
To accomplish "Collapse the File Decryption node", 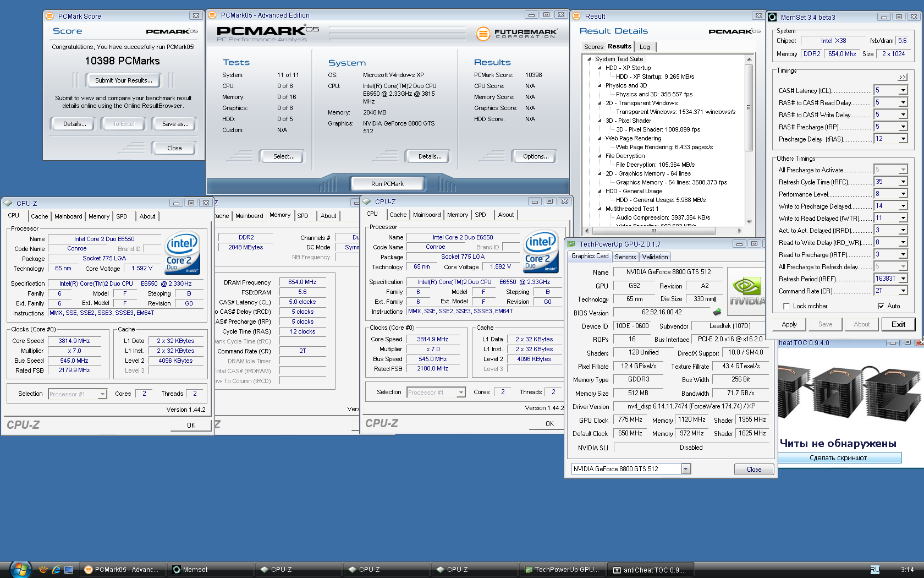I will click(x=599, y=156).
